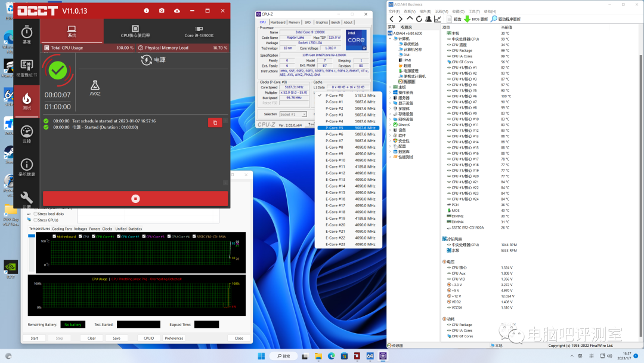Open the OCCT benchmark stopwatch section
Screen dimensions: 644x363
(27, 35)
